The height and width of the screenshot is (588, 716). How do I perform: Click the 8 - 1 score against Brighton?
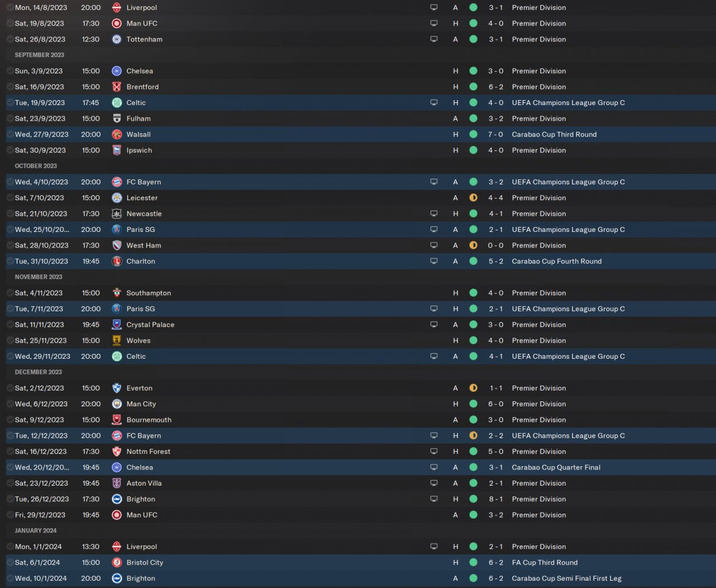pyautogui.click(x=496, y=500)
